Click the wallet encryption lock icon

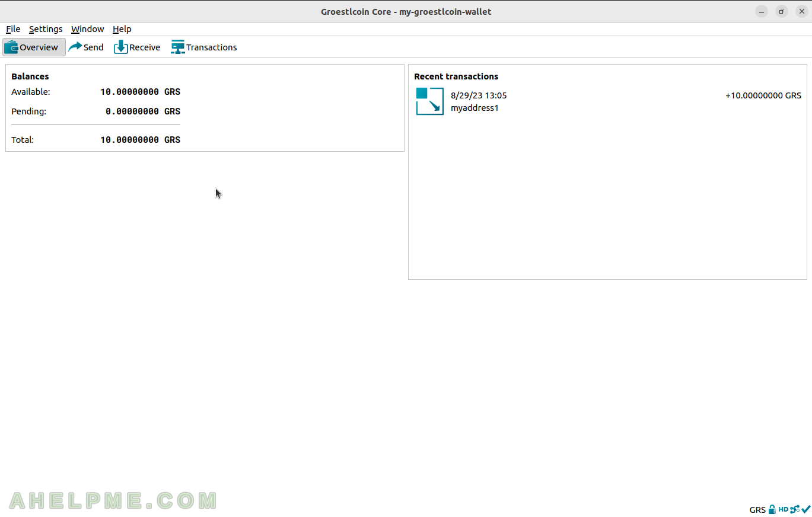click(x=772, y=509)
